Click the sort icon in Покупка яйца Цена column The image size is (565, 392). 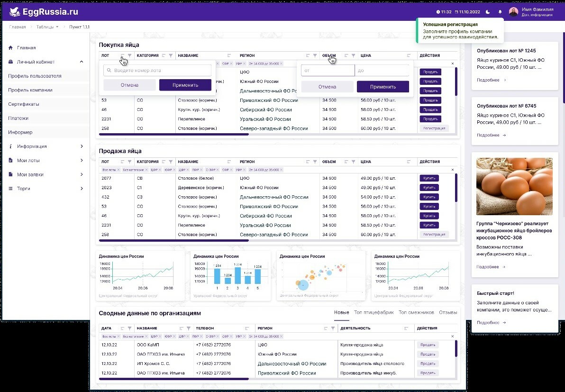pyautogui.click(x=409, y=55)
